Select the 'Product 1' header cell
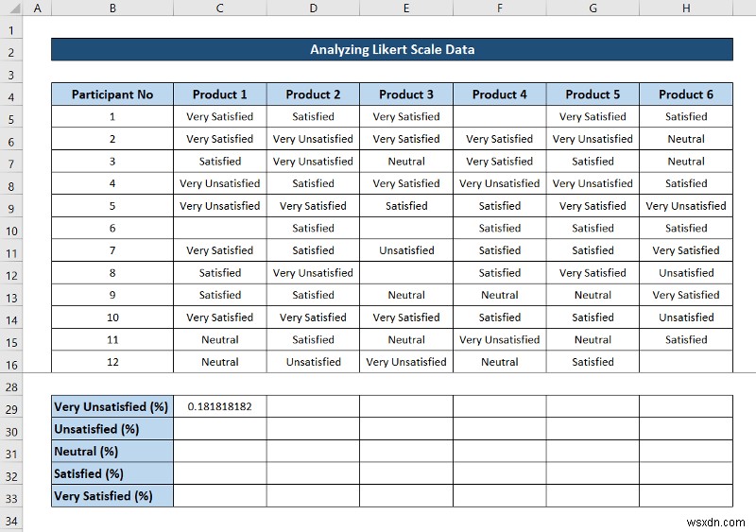The height and width of the screenshot is (532, 756). 220,94
